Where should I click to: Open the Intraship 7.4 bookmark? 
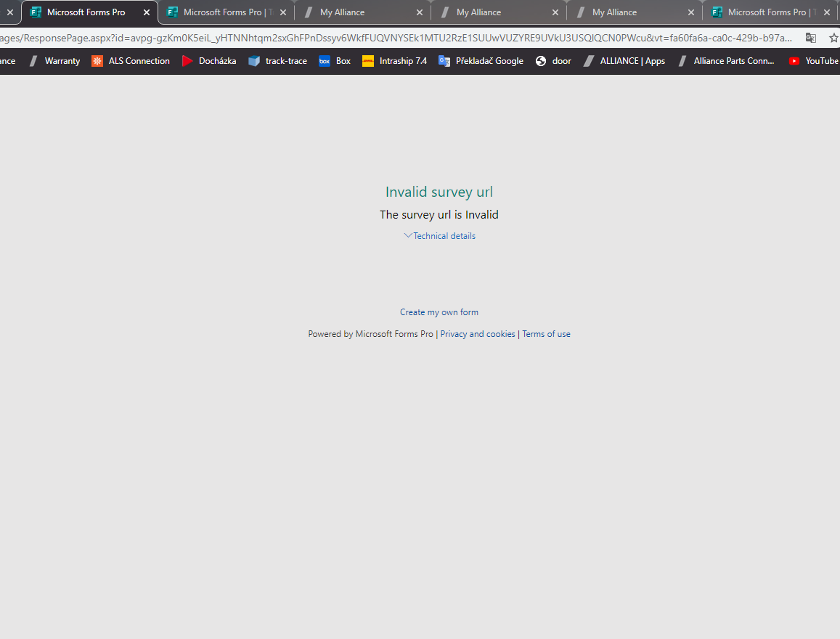coord(395,61)
